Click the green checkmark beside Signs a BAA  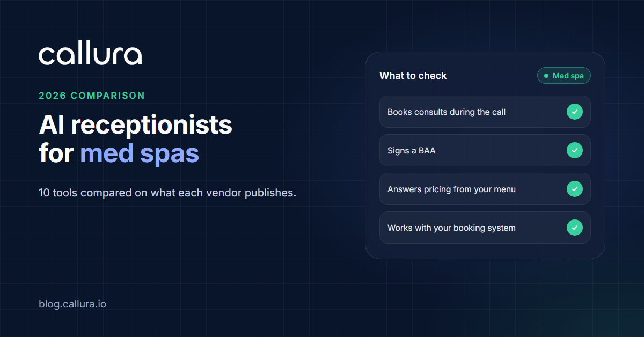575,151
